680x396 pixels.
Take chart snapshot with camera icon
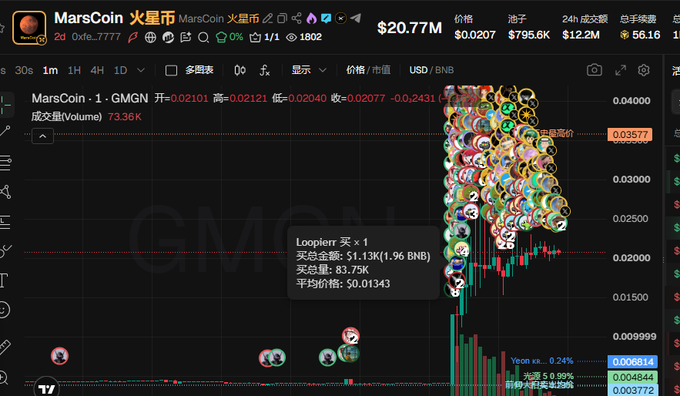coord(594,70)
